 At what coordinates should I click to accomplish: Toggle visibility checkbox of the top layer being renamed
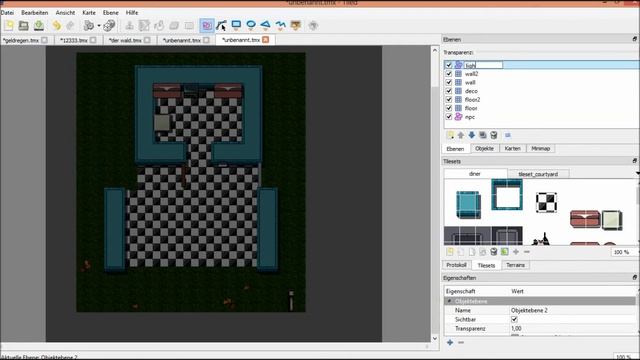[x=449, y=65]
